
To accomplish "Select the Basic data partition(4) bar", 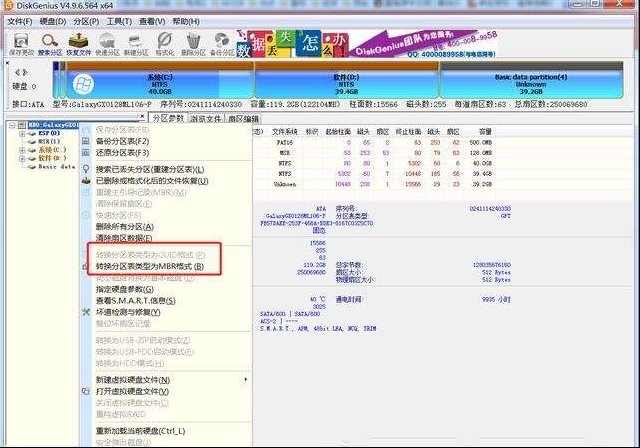I will pyautogui.click(x=531, y=80).
